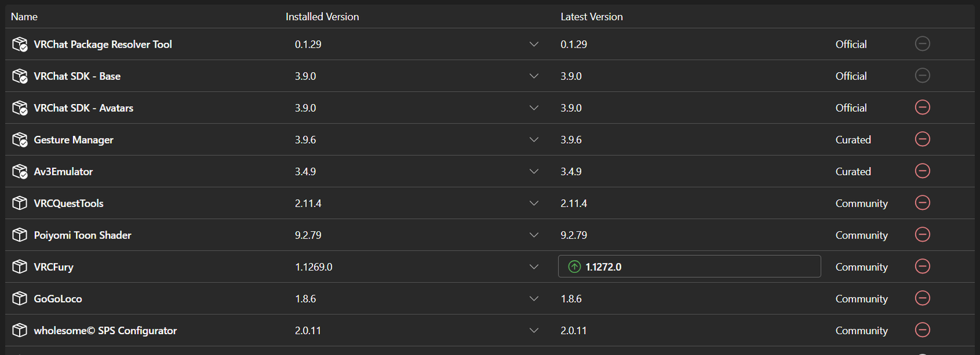Remove the GoGoLoco package
980x355 pixels.
922,299
